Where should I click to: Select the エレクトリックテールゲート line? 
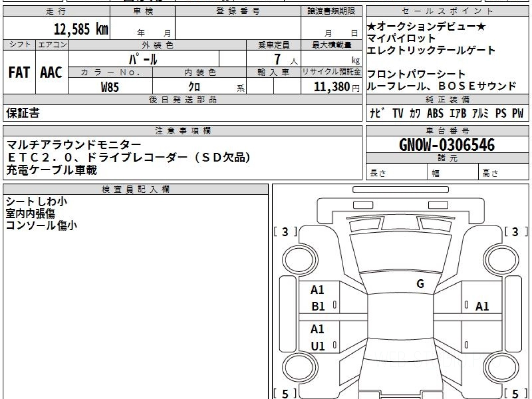[x=431, y=50]
